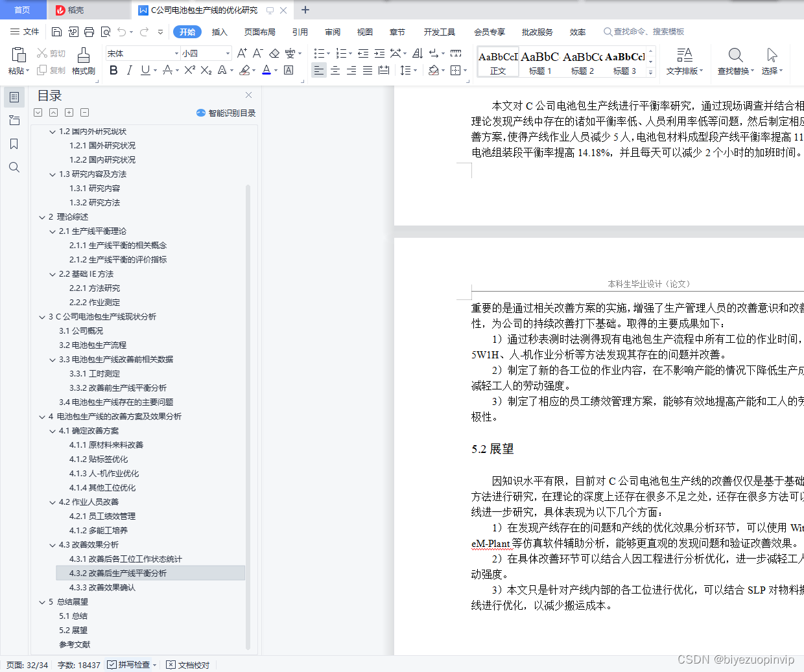Select the Format Painter (格式刷) tool
Screen dimensions: 804x672
83,61
